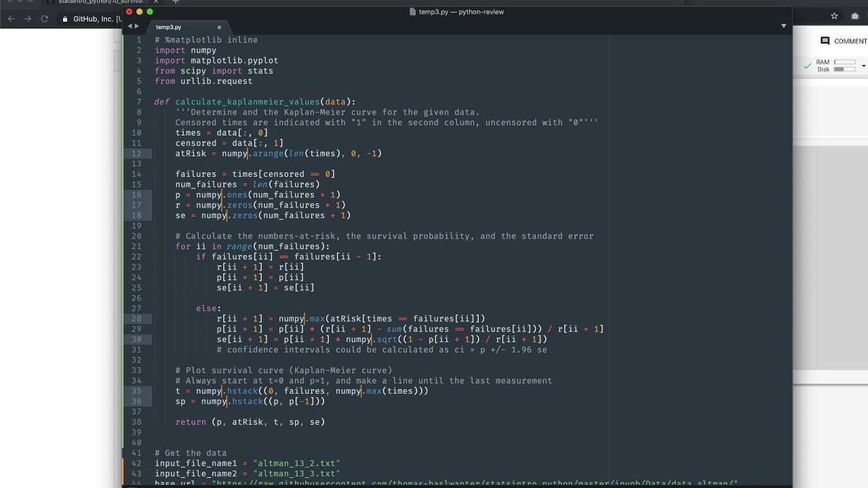This screenshot has width=868, height=488.
Task: Bookmark the page with Chrome's star icon
Action: point(834,15)
